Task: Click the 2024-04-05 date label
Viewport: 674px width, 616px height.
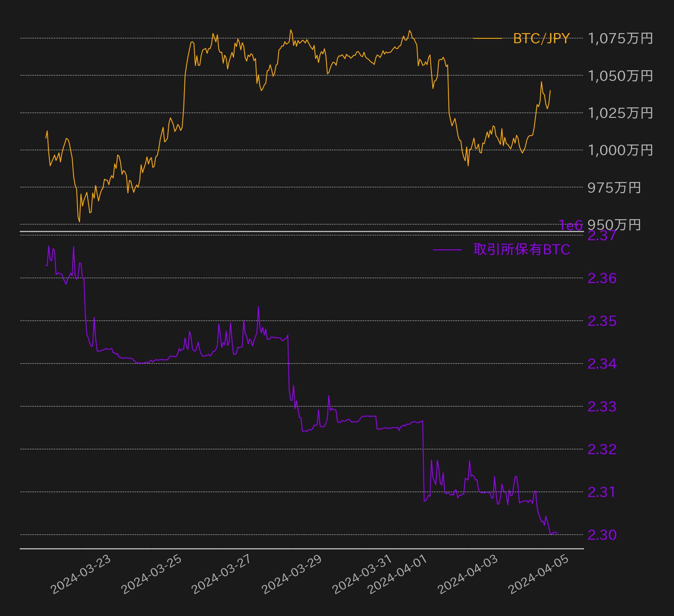Action: [538, 574]
